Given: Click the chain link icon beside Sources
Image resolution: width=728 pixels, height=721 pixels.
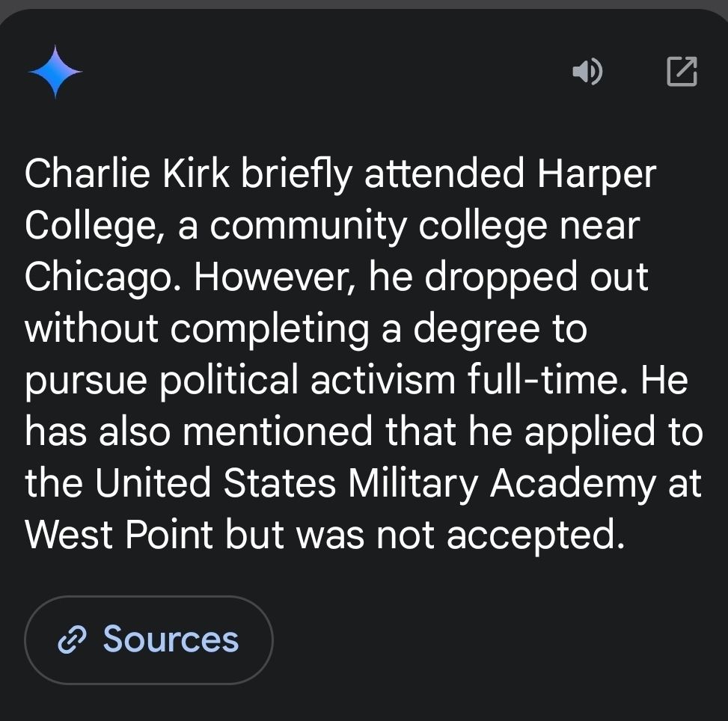Looking at the screenshot, I should tap(72, 639).
